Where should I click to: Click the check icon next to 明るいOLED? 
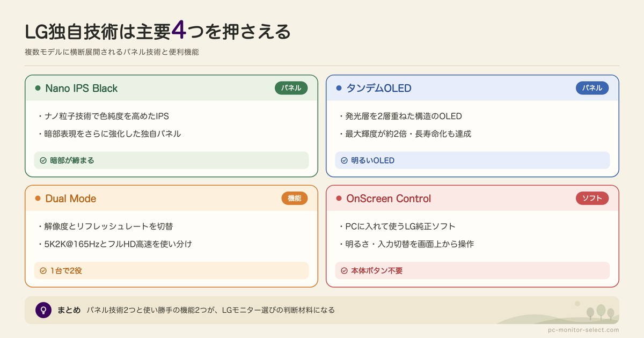(x=344, y=160)
